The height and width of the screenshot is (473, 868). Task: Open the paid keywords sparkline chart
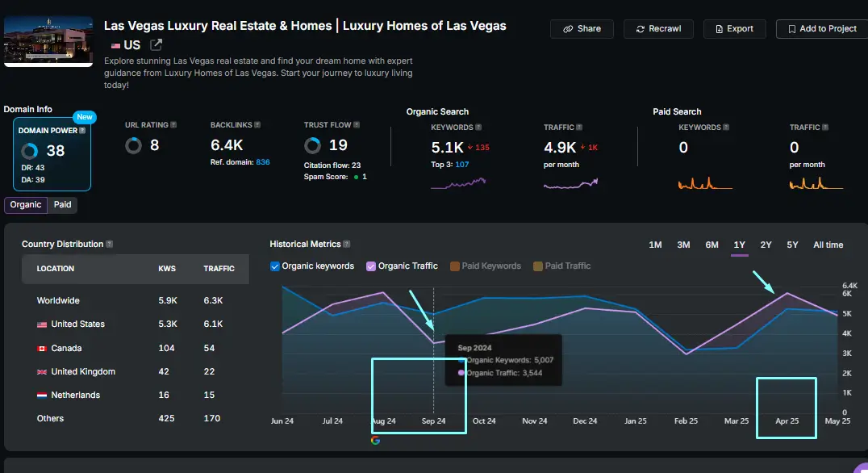(705, 182)
